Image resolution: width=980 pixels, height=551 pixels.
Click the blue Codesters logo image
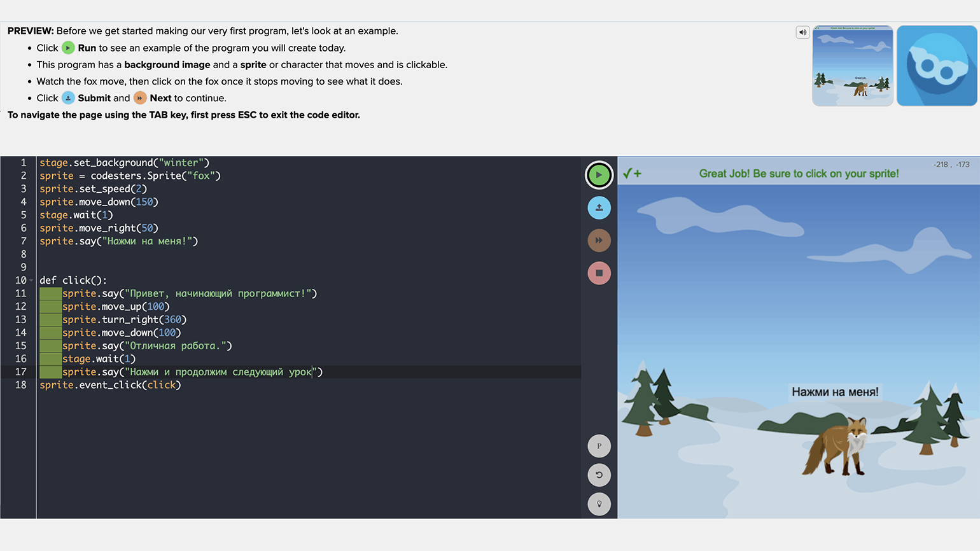pyautogui.click(x=936, y=66)
